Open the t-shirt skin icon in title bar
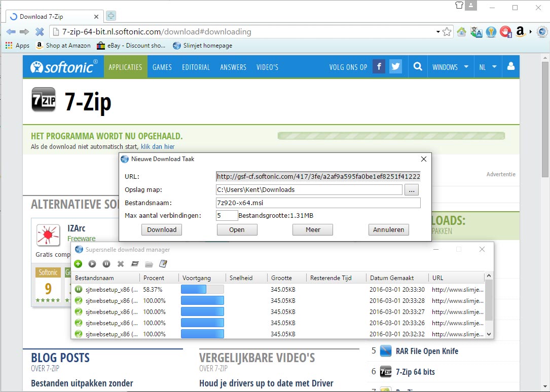 point(459,5)
